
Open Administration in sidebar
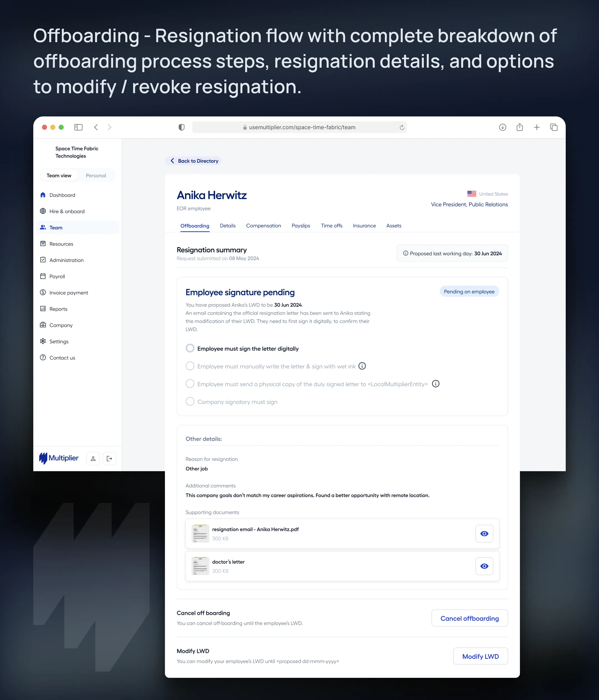point(77,260)
